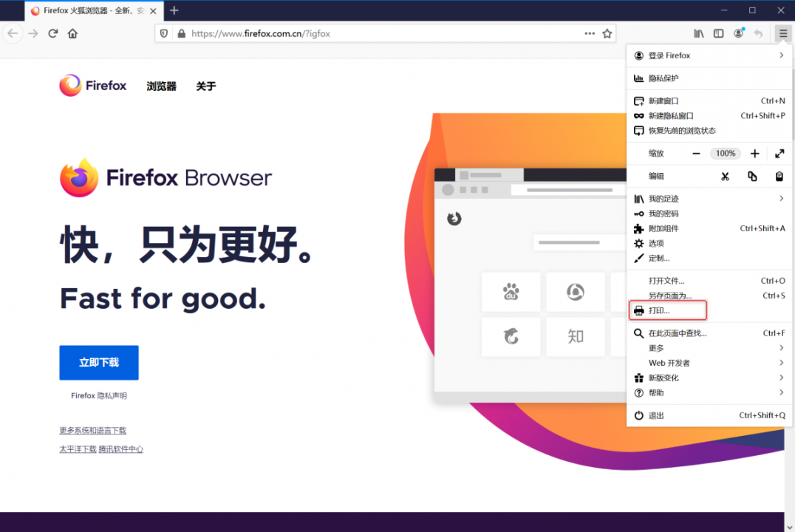
Task: Click the undo arrow toolbar icon
Action: pyautogui.click(x=758, y=33)
